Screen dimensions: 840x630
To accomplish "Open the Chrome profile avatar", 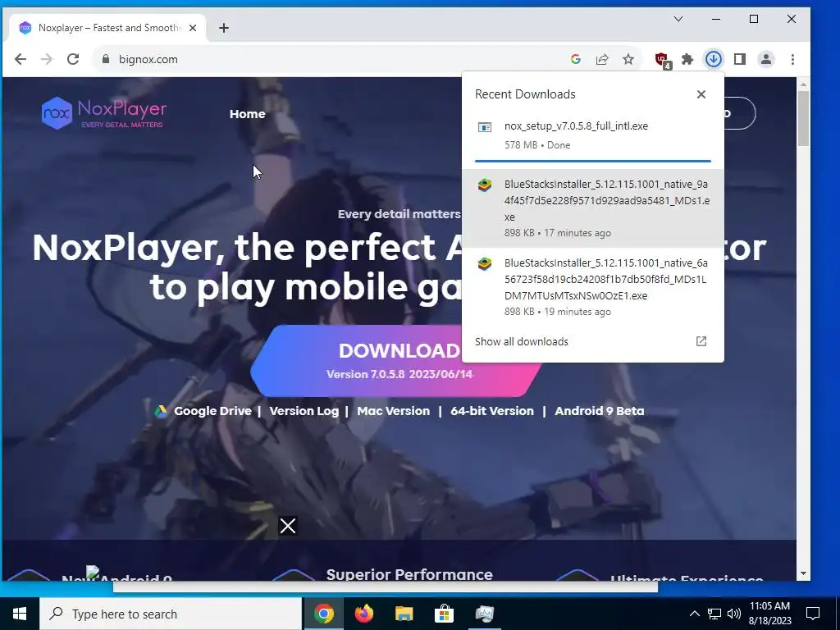I will [x=766, y=59].
